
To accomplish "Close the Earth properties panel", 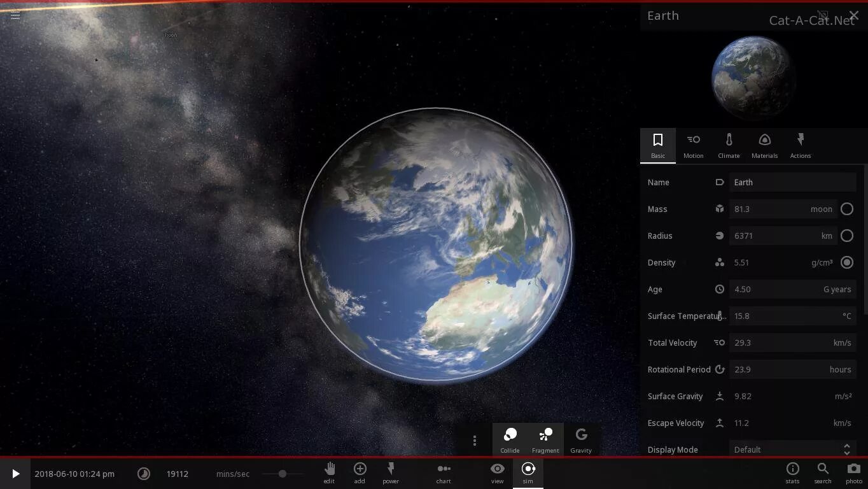I will point(854,15).
